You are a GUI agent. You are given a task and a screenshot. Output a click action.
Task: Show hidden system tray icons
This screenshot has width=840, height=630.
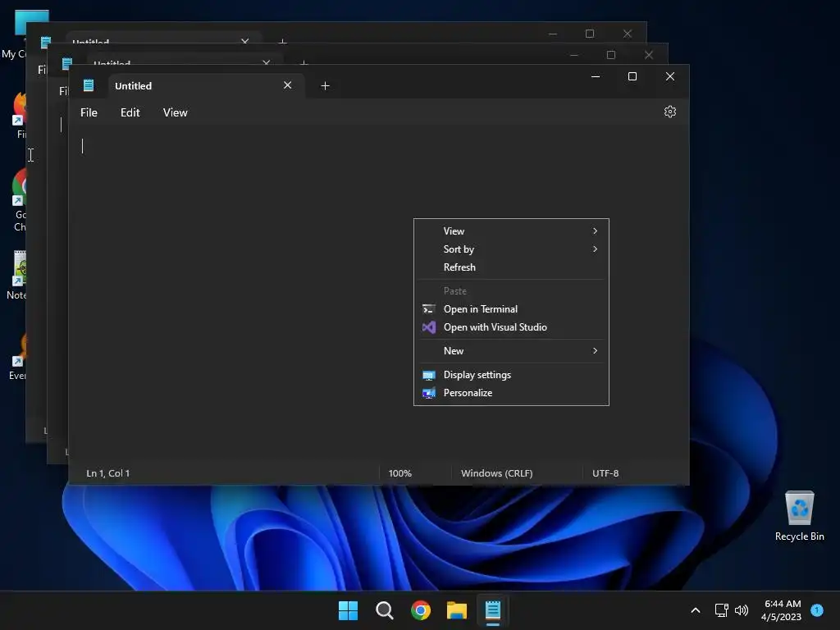point(696,610)
